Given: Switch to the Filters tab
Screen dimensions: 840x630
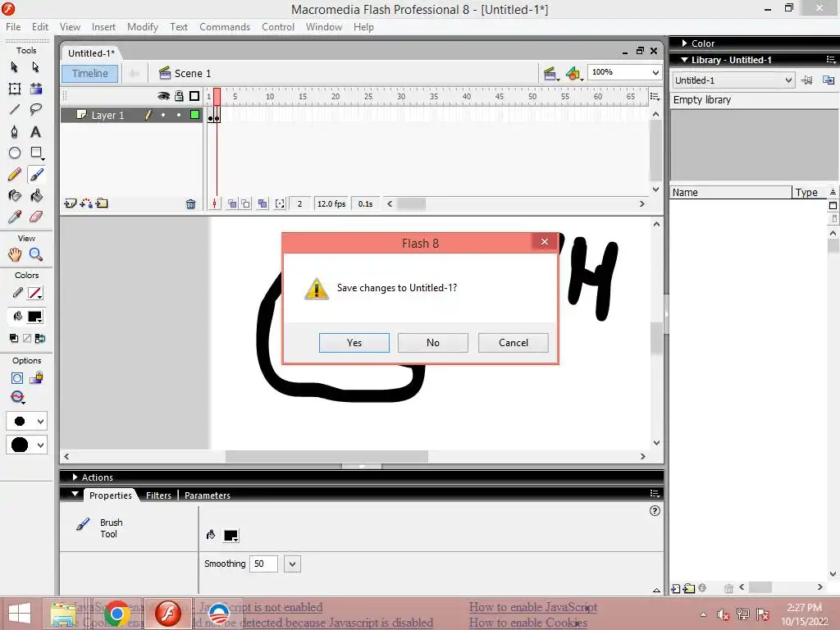Looking at the screenshot, I should tap(158, 495).
